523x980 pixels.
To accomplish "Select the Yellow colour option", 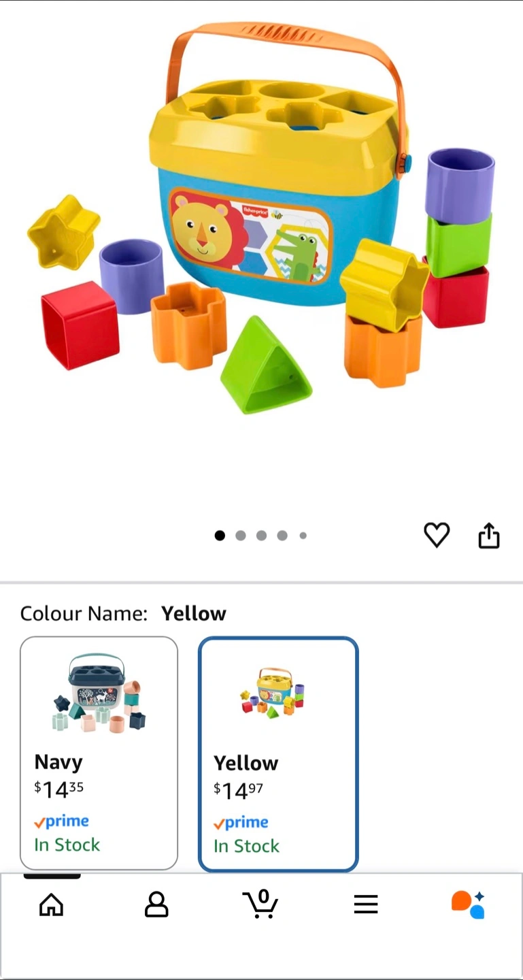I will [x=278, y=754].
